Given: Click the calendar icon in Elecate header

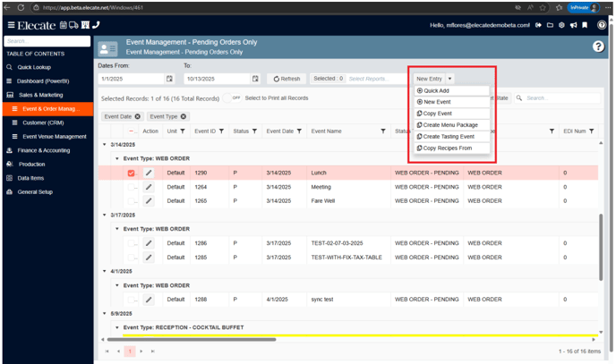Looking at the screenshot, I should [64, 25].
